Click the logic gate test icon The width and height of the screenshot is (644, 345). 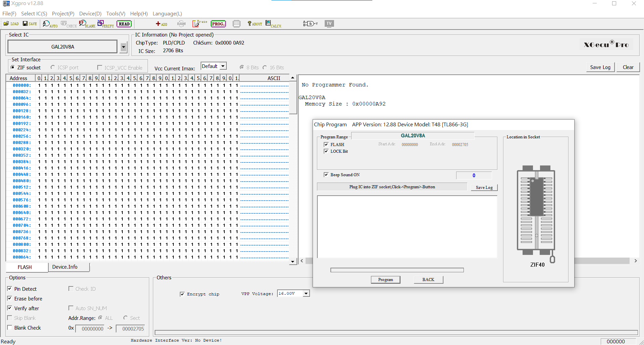(x=310, y=23)
